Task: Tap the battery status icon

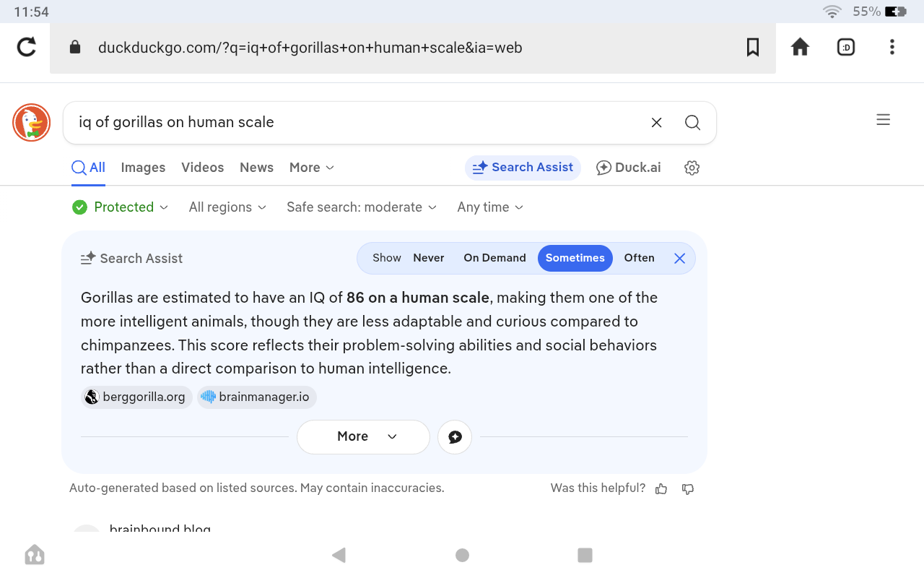Action: tap(896, 12)
